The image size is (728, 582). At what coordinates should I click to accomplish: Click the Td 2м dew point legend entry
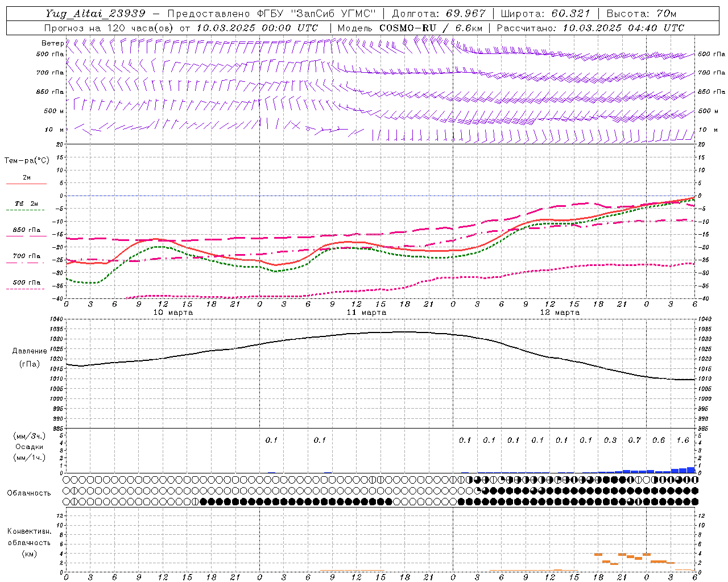pyautogui.click(x=26, y=203)
